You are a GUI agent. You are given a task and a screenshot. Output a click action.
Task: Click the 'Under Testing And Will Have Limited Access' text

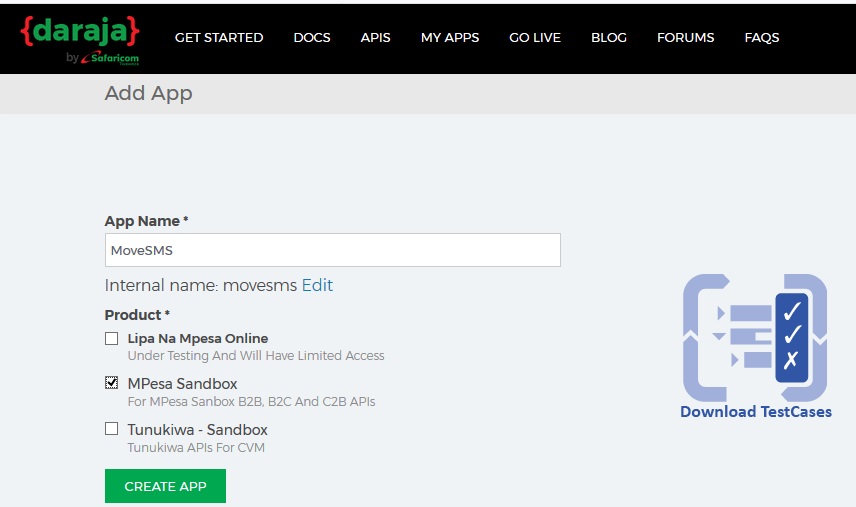point(256,356)
